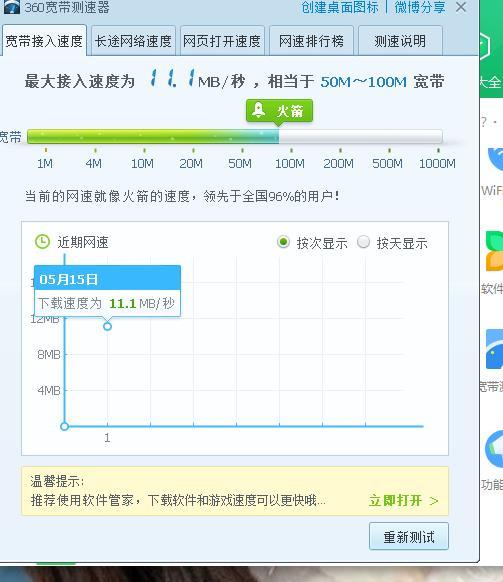The image size is (503, 582).
Task: Select the 按次显示 radio button
Action: point(283,242)
